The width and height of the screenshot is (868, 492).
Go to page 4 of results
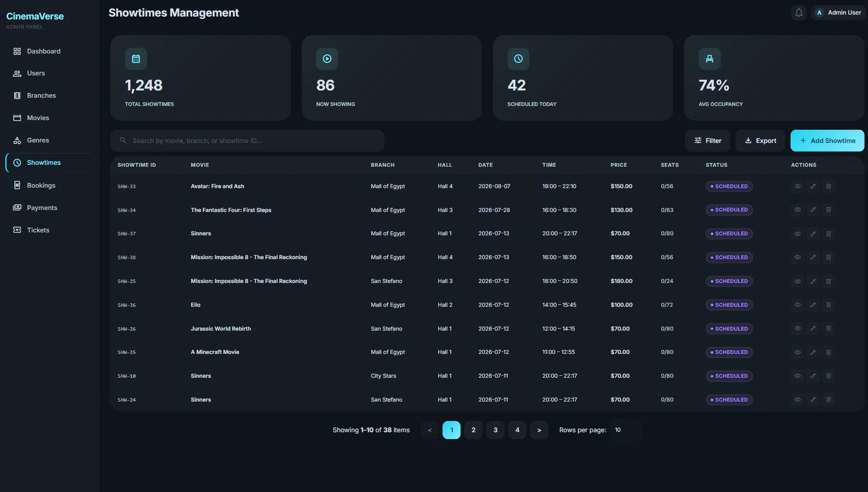point(517,430)
